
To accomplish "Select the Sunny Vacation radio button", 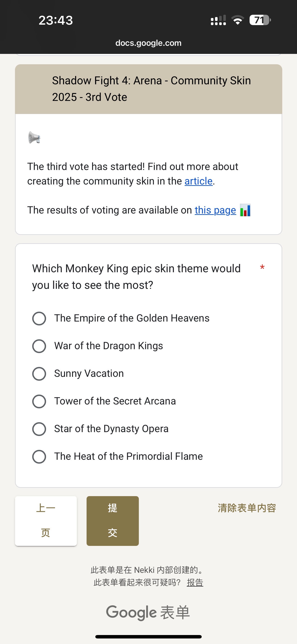I will [39, 374].
